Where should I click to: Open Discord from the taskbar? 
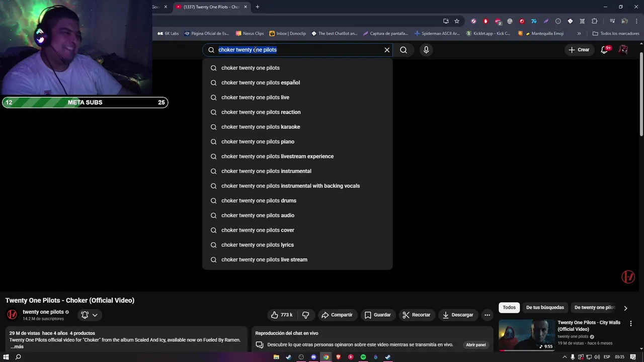click(313, 357)
